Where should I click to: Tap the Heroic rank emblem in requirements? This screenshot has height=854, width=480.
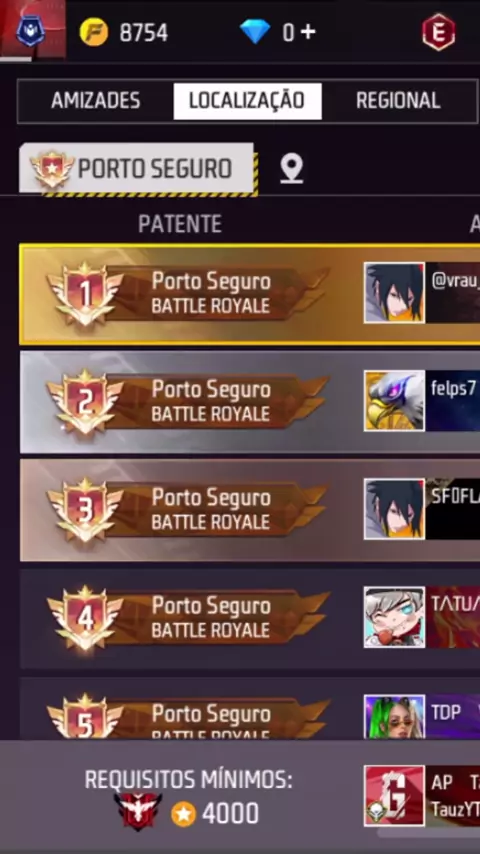tap(138, 811)
